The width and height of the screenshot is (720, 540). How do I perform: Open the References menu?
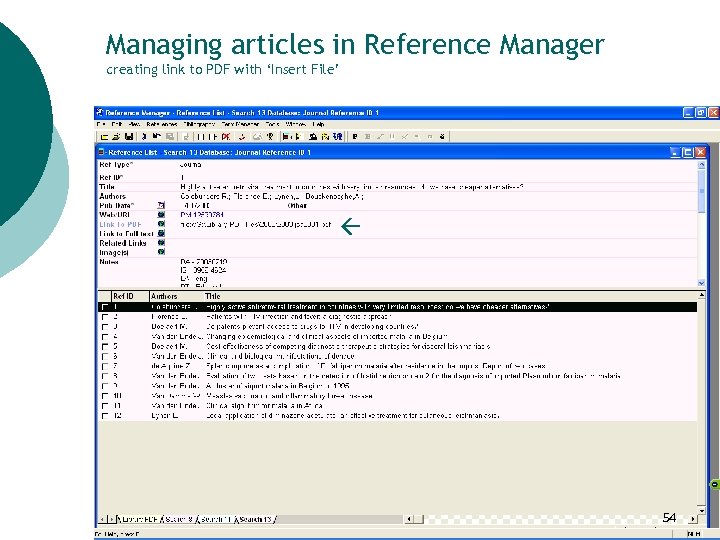click(x=162, y=124)
